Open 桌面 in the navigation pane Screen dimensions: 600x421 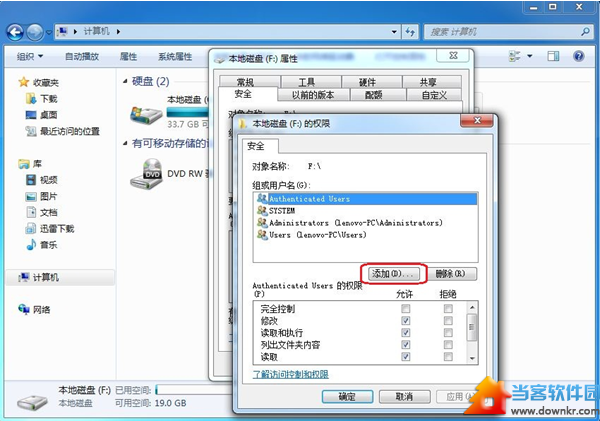point(41,115)
